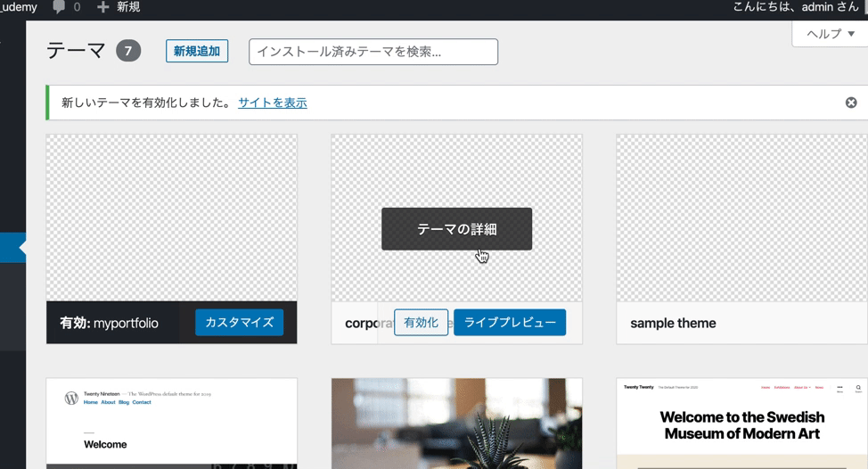Focus the installed themes search field

click(x=373, y=52)
